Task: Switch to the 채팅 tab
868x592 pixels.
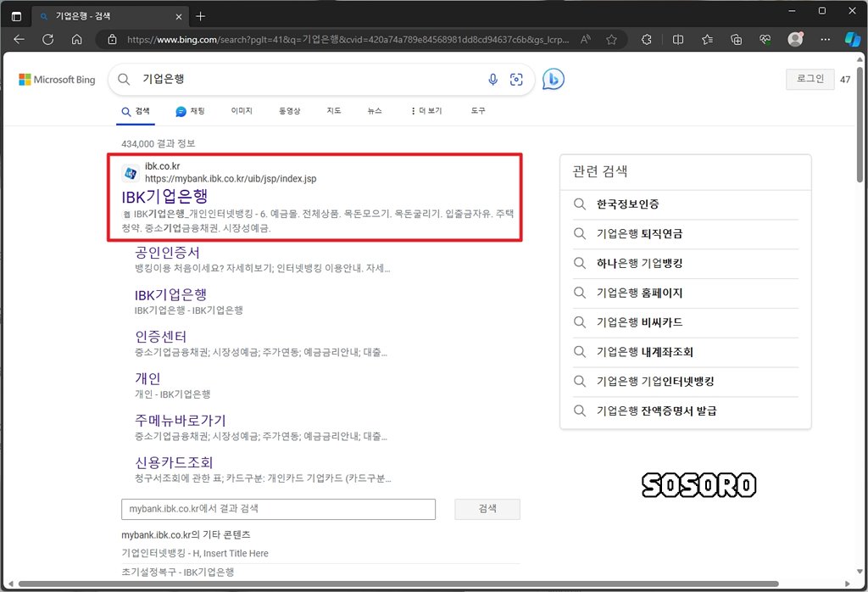Action: tap(191, 111)
